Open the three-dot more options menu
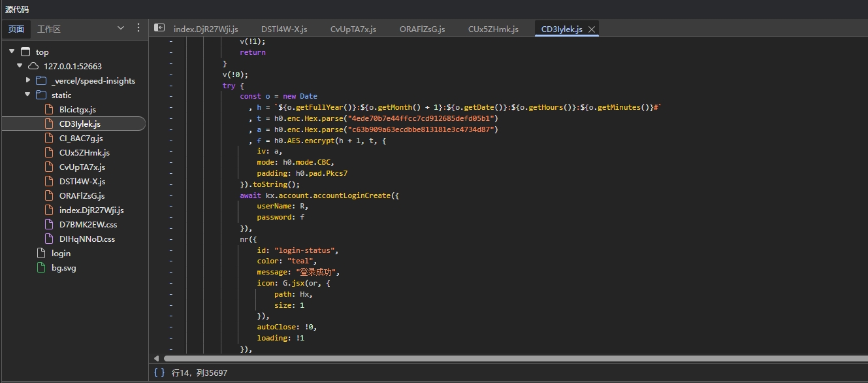 [138, 28]
